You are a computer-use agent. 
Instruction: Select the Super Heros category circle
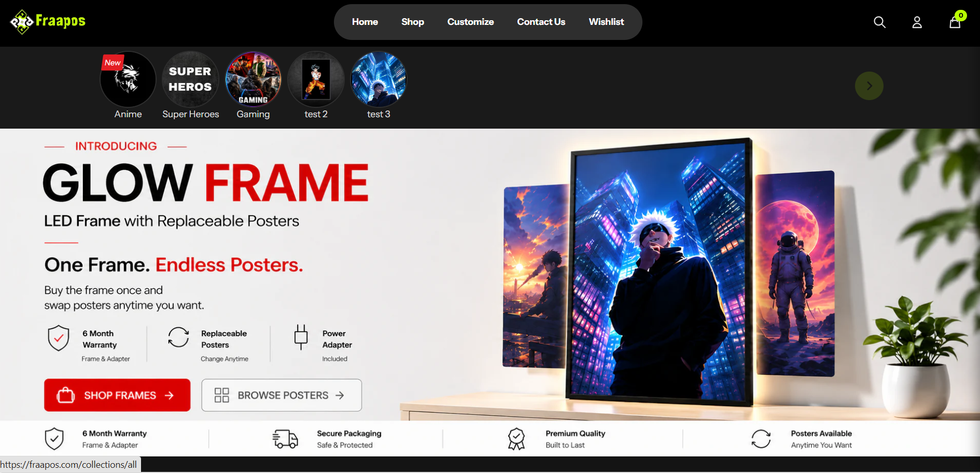190,79
